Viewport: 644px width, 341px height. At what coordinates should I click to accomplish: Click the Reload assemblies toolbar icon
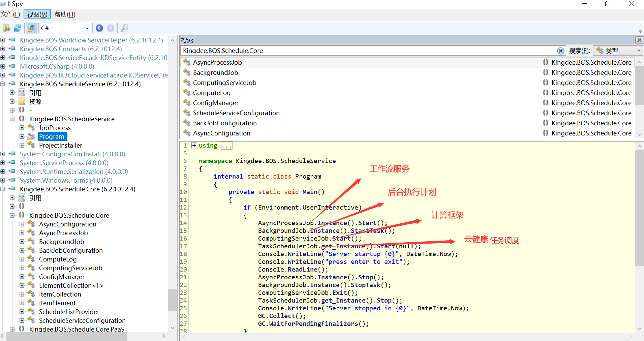tap(18, 28)
